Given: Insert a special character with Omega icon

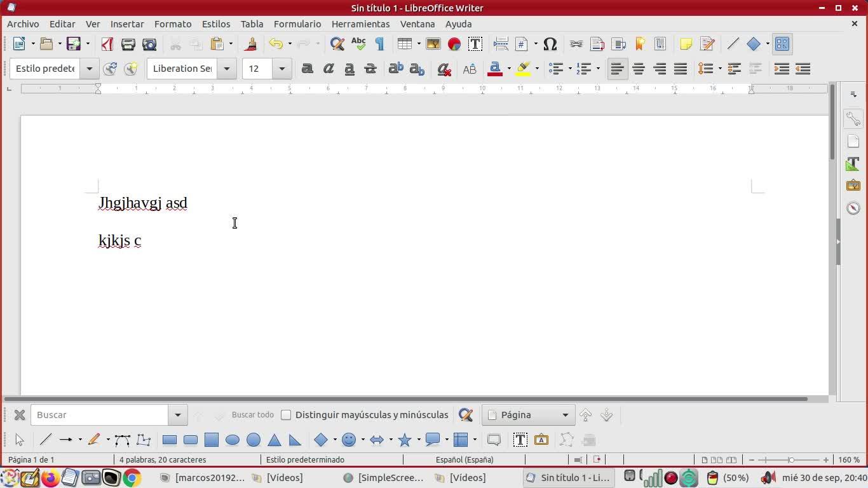Looking at the screenshot, I should (x=550, y=44).
